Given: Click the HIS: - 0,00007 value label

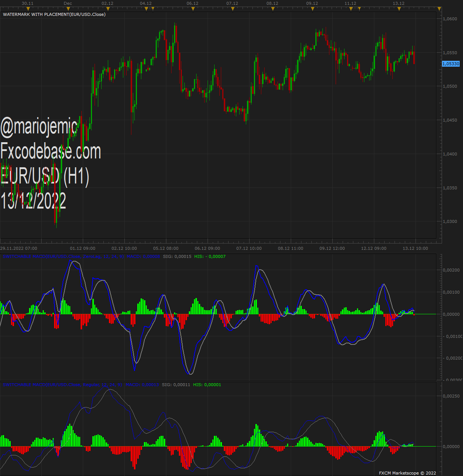Looking at the screenshot, I should click(210, 256).
